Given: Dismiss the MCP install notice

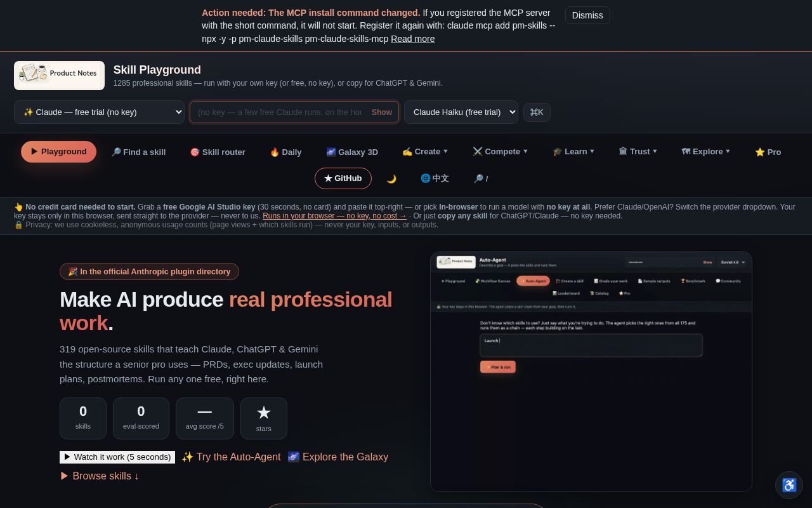Looking at the screenshot, I should tap(587, 15).
